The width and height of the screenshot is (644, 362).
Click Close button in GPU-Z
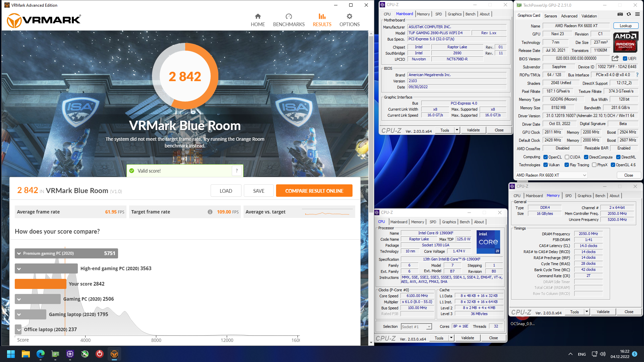[x=629, y=175]
